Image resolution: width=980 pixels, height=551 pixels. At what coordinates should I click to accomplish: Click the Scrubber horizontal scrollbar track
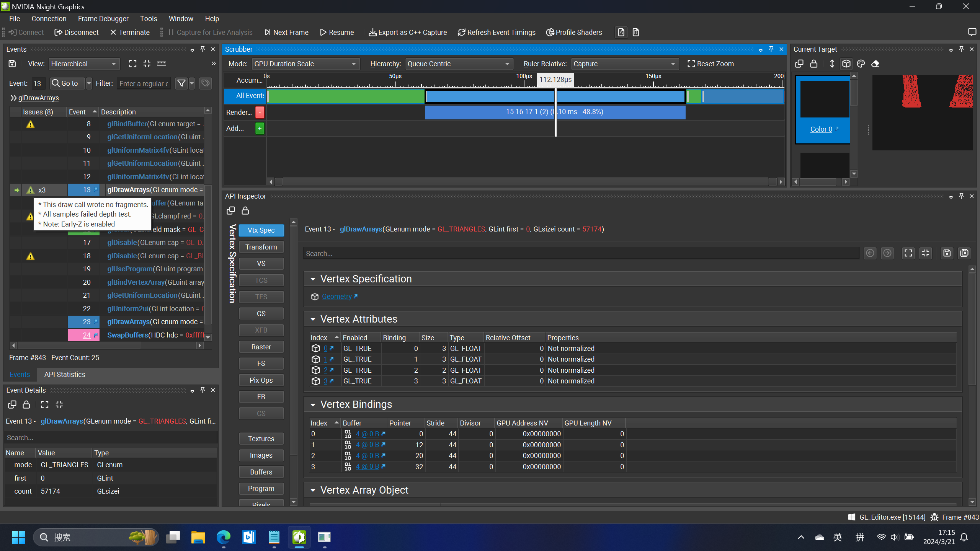click(x=524, y=182)
